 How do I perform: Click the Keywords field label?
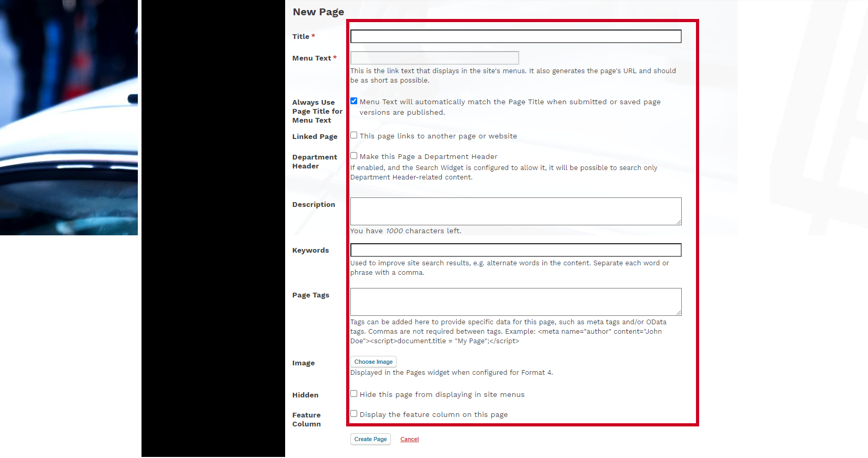[310, 250]
